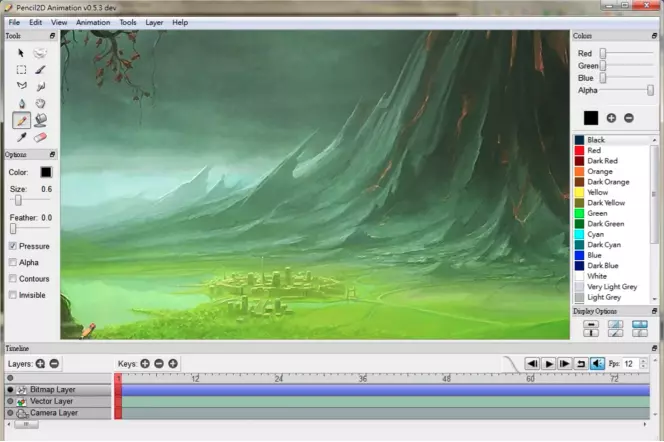Screen dimensions: 664x442
Task: Click the Alpha slider handle
Action: click(x=650, y=90)
